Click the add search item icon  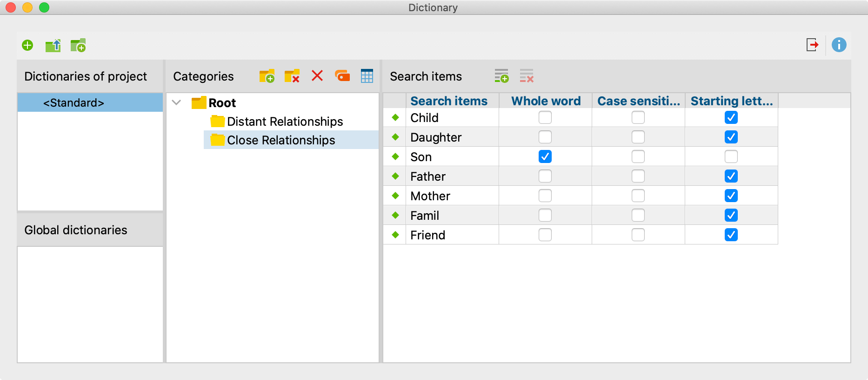click(x=501, y=76)
